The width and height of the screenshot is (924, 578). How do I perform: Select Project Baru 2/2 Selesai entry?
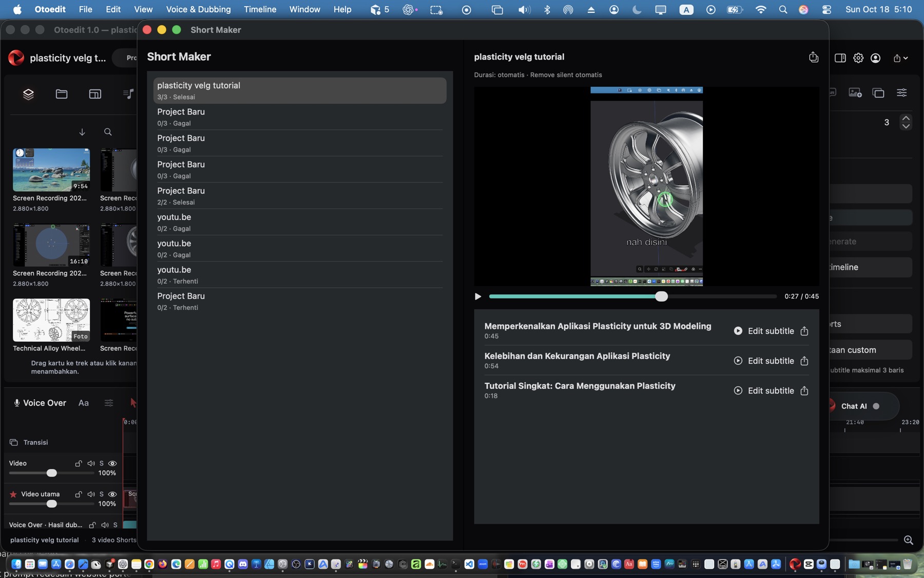[x=300, y=196]
